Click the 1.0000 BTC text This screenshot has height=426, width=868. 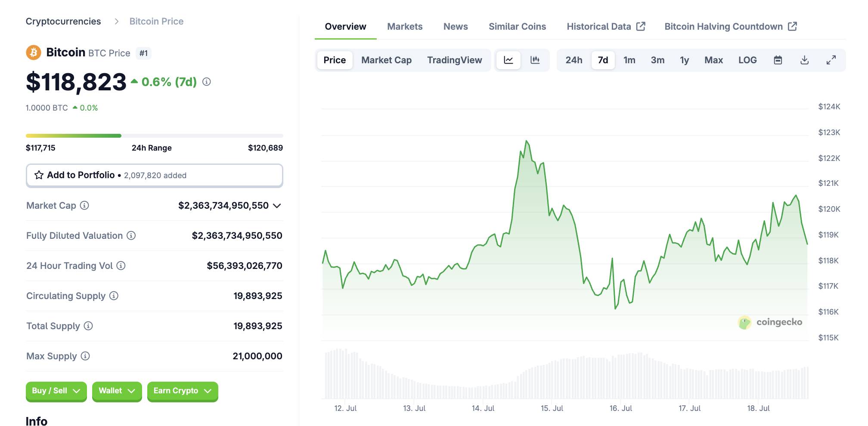(x=46, y=108)
